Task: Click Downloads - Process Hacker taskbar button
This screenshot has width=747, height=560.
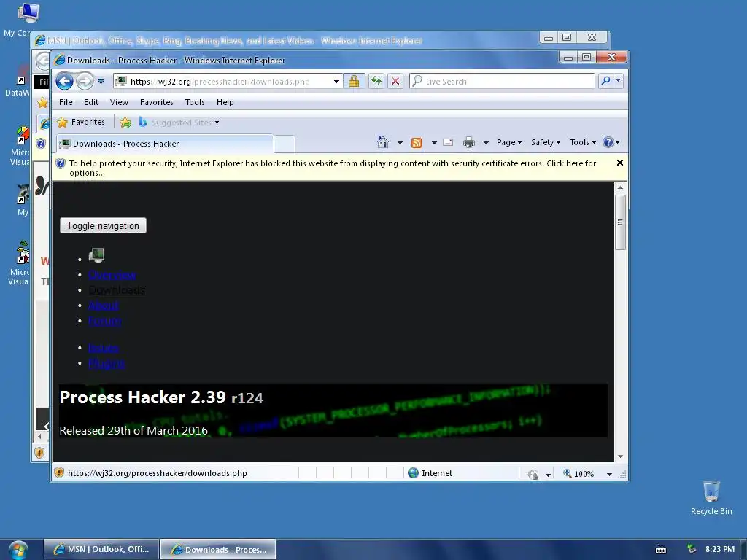Action: (x=218, y=549)
